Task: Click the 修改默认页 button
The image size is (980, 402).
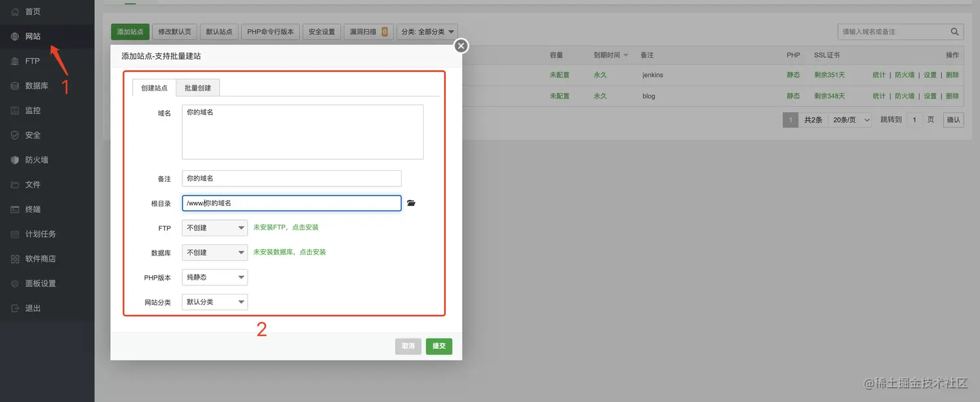Action: pos(175,32)
